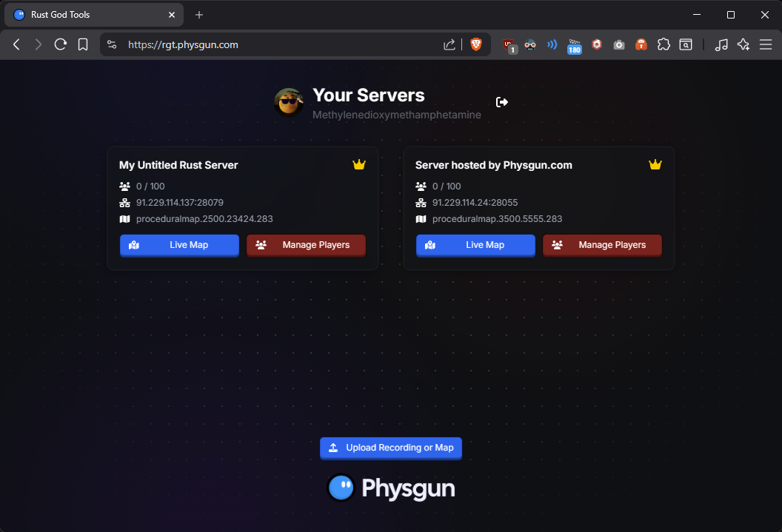Screen dimensions: 782x532
Task: Open the Brave Leo AI sparkle icon
Action: pos(743,44)
